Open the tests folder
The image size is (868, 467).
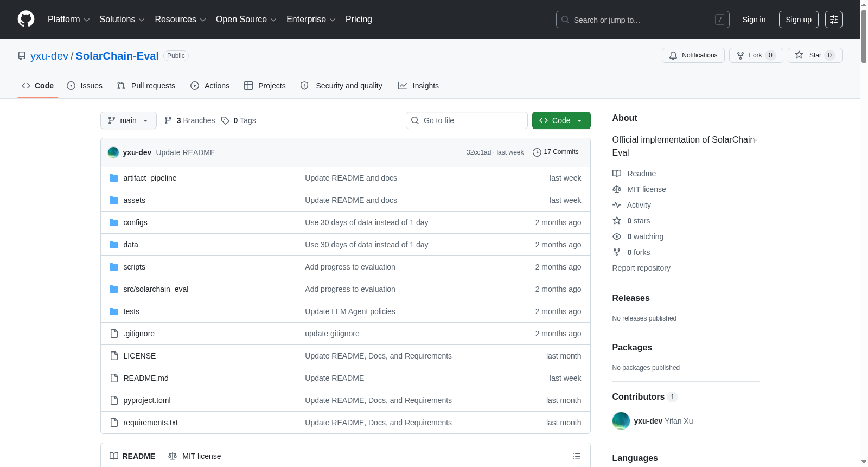(131, 311)
